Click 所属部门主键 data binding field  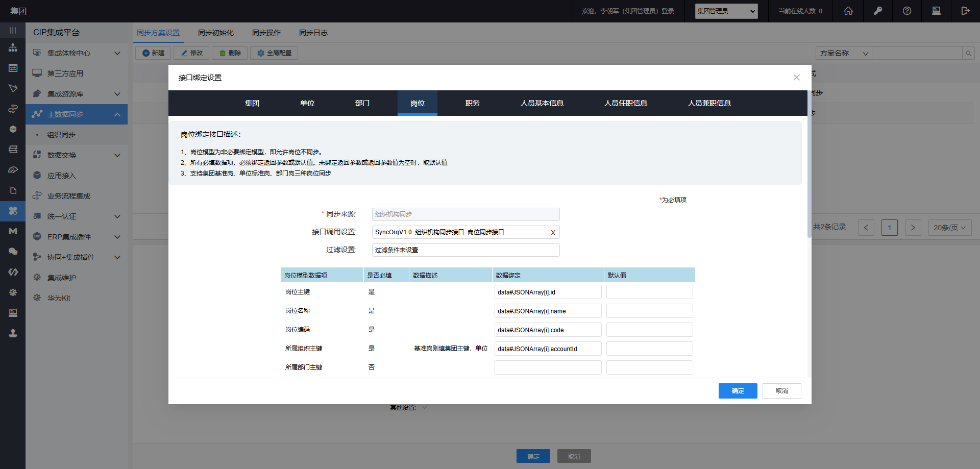pos(548,367)
